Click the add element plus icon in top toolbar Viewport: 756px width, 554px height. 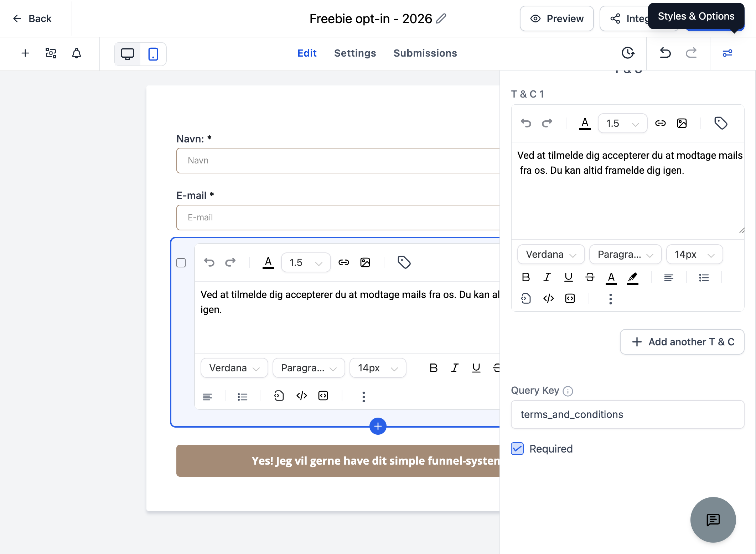(25, 53)
